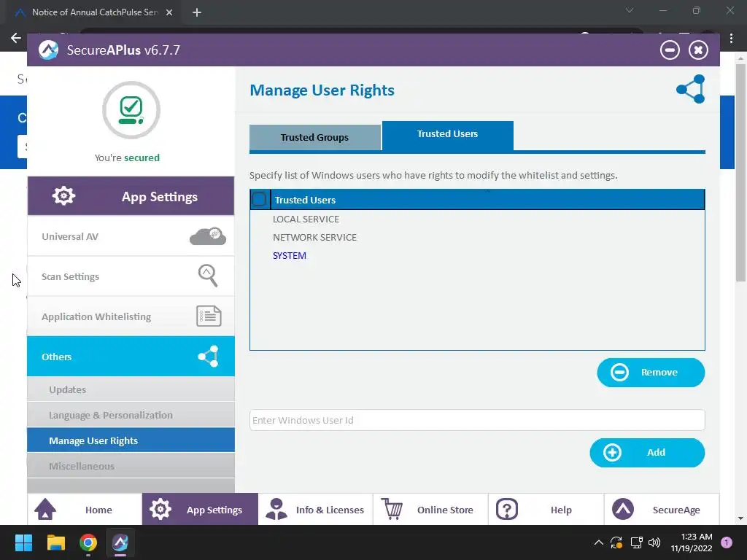Click the Others share icon in sidebar
The width and height of the screenshot is (747, 560).
208,356
